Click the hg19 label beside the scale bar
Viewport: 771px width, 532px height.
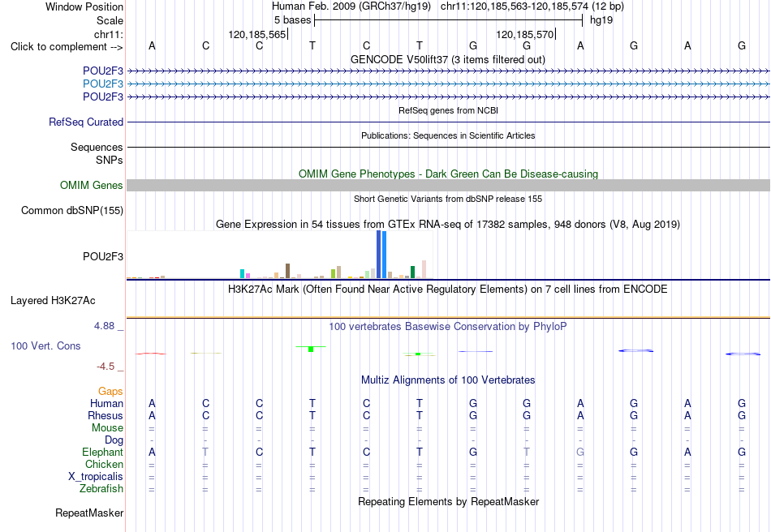[x=601, y=20]
